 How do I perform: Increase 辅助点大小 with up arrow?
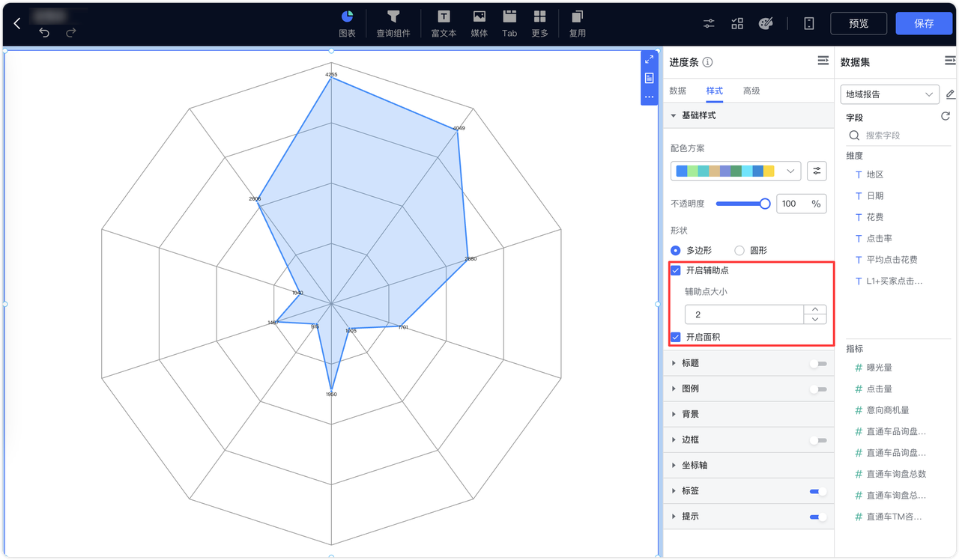point(814,310)
